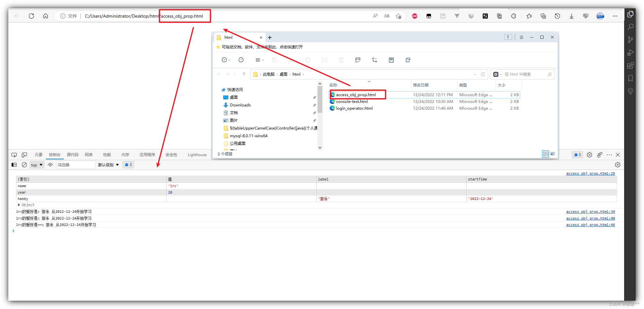Click the calculator icon in file manager toolbar
644x309 pixels.
tap(391, 60)
